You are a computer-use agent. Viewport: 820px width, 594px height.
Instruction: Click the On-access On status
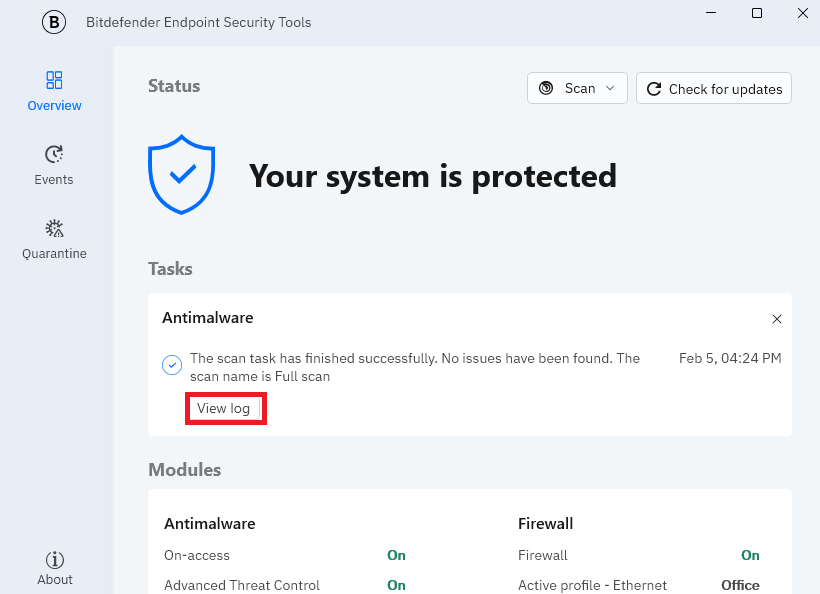[396, 555]
